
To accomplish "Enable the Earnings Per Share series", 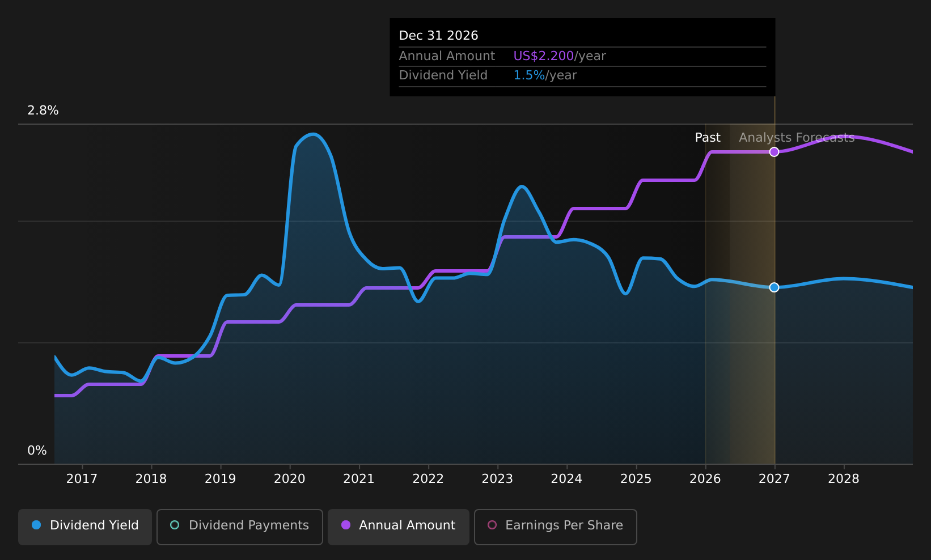I will [556, 527].
